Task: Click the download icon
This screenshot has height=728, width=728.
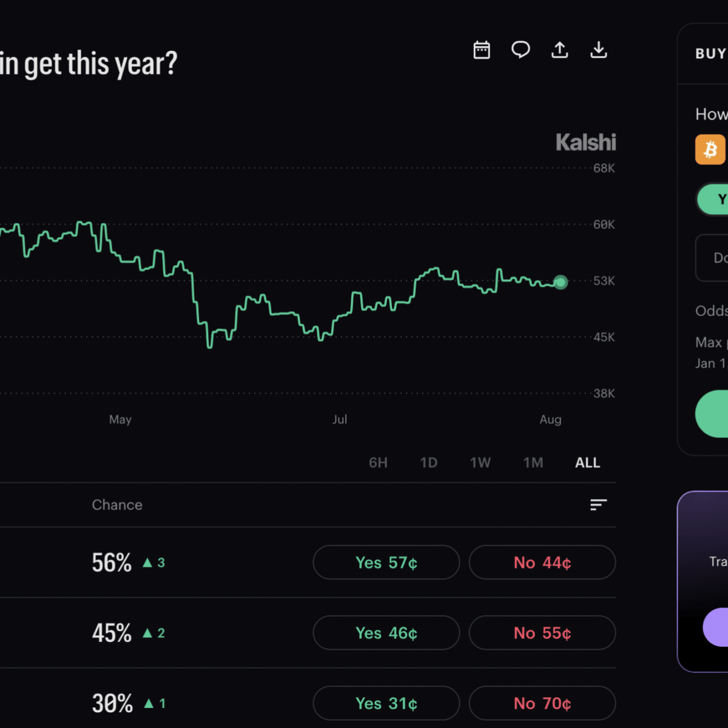Action: (x=599, y=50)
